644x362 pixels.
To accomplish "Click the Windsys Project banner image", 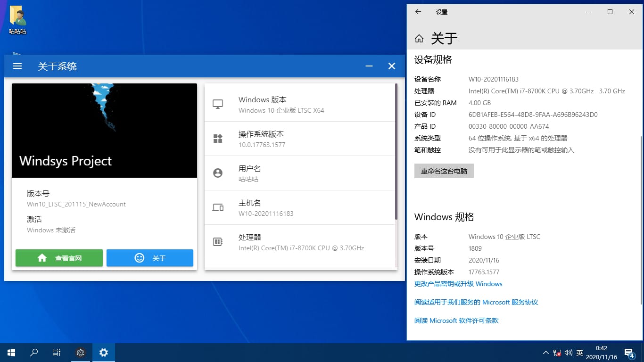I will click(104, 131).
